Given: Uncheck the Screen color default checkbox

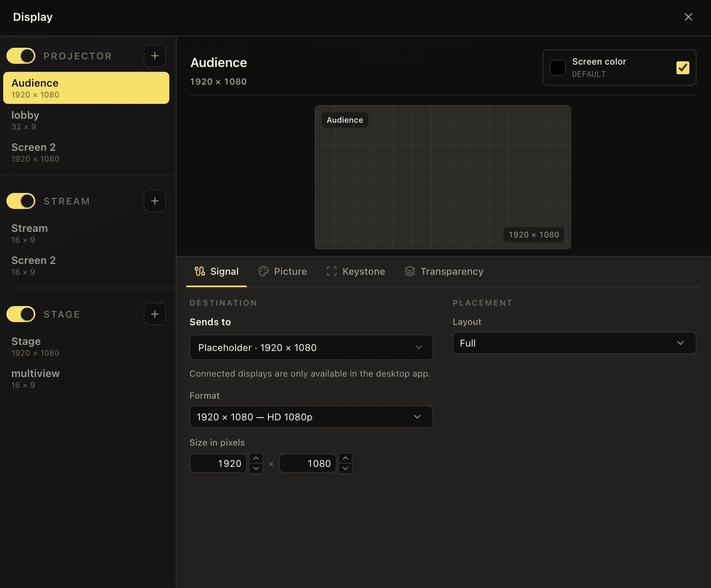Looking at the screenshot, I should pyautogui.click(x=683, y=68).
